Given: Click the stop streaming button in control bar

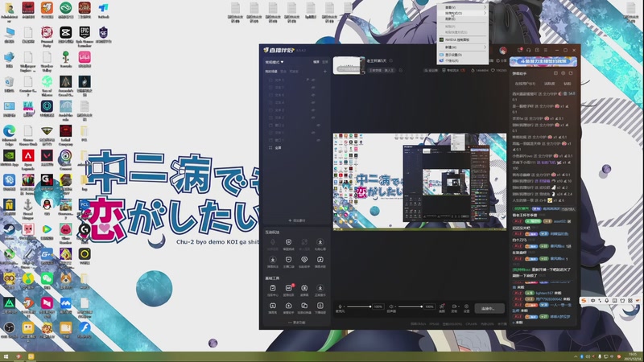Looking at the screenshot, I should (489, 308).
